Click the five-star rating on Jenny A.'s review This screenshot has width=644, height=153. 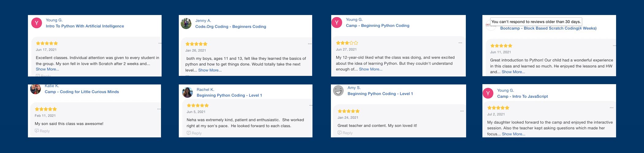197,44
